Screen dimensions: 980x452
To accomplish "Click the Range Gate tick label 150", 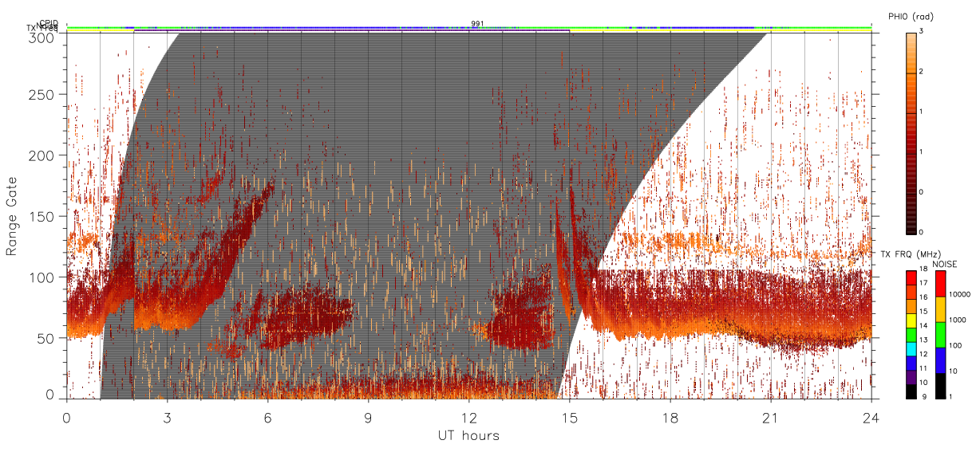I will coord(41,216).
